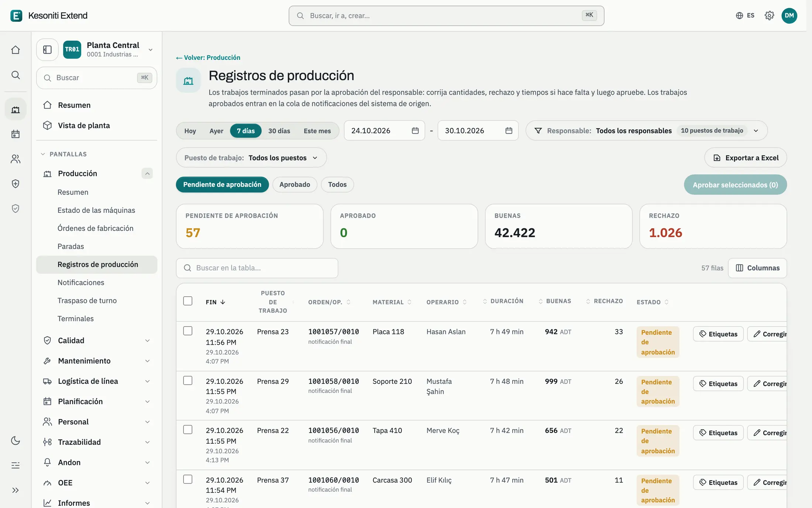Expand the rail with double-chevron icon

16,490
